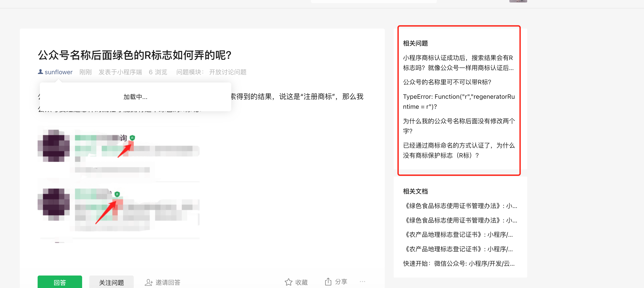Open first 《农产品地理标志登记证书》 document link
The image size is (644, 288).
coord(458,235)
